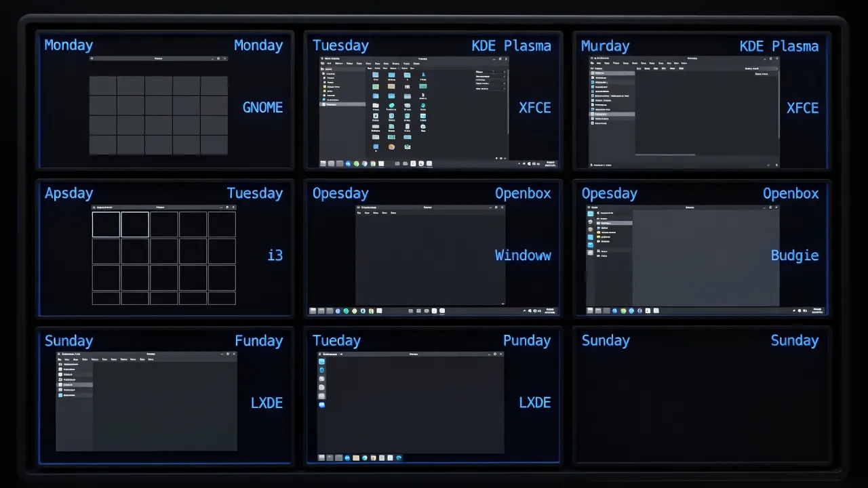Open the Murday window thumbnail
Viewport: 868px width, 488px height.
(x=684, y=111)
